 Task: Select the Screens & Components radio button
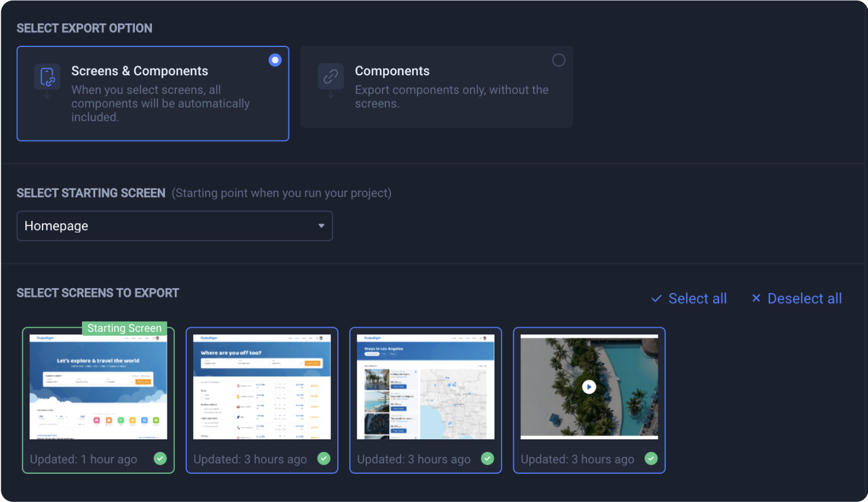(275, 60)
